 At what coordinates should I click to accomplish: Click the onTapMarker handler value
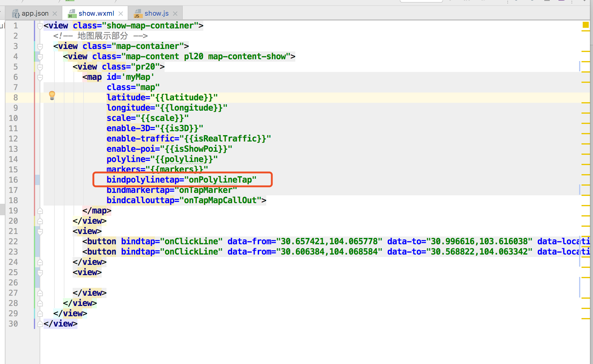pos(206,190)
